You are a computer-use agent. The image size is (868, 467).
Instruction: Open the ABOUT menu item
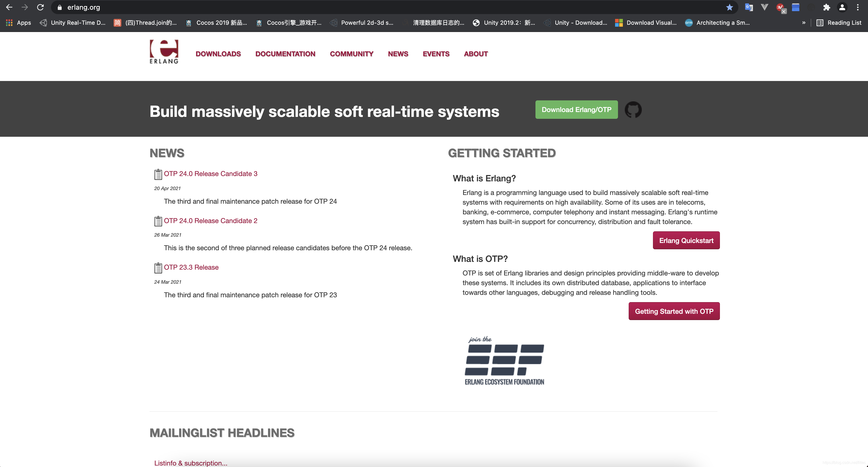point(476,54)
